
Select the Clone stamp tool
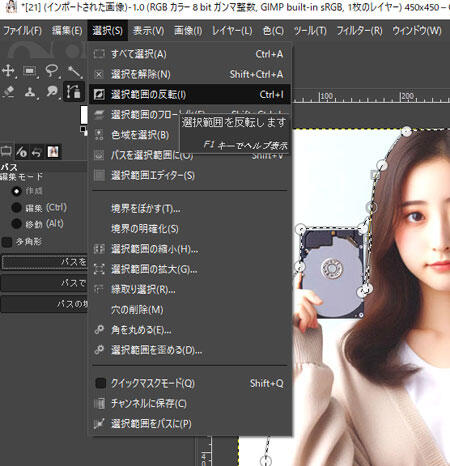[30, 92]
